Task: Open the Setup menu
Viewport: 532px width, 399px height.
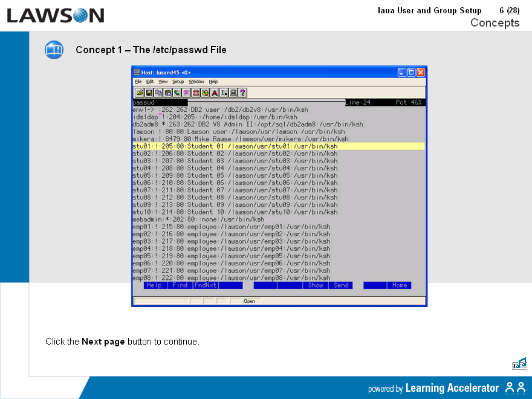Action: point(178,82)
